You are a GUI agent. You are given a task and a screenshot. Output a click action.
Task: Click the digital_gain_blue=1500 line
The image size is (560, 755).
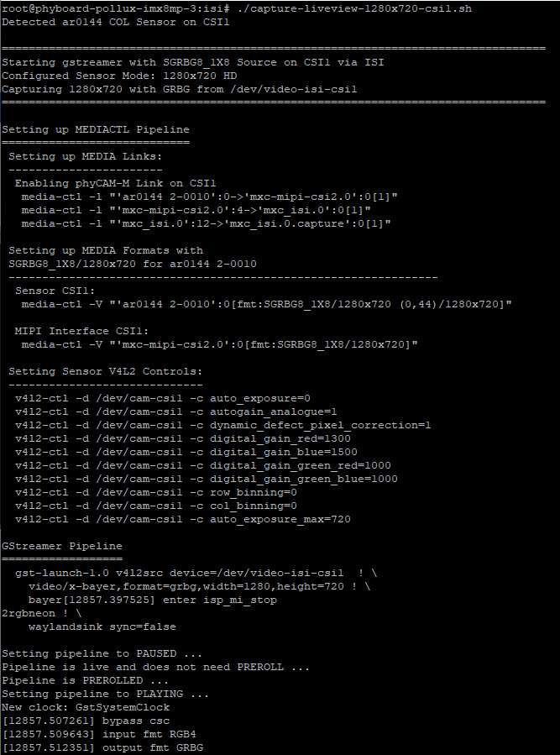[186, 452]
